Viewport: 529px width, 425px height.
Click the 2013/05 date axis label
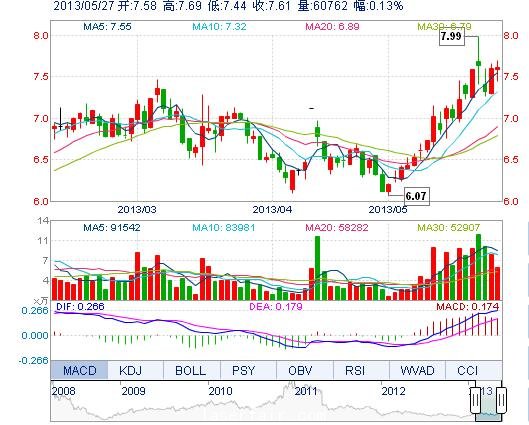tap(388, 209)
